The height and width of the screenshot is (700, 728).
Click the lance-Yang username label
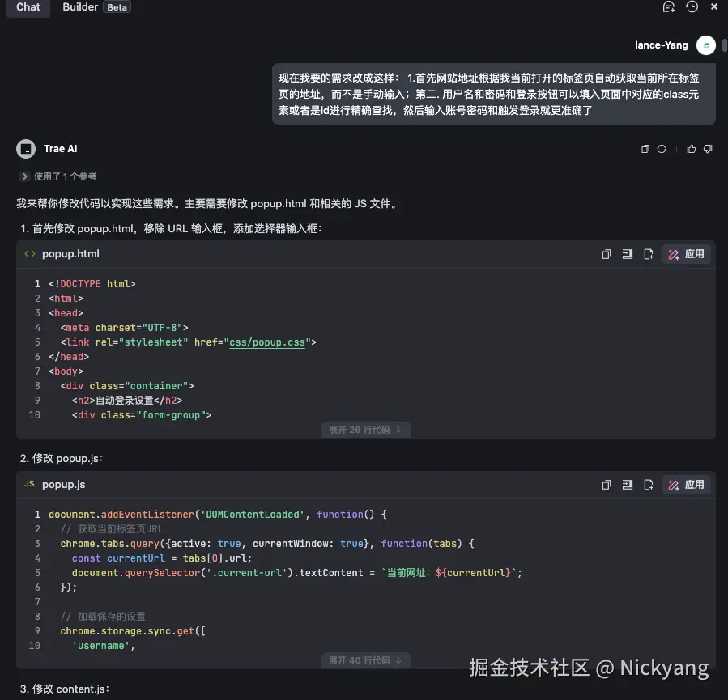662,45
